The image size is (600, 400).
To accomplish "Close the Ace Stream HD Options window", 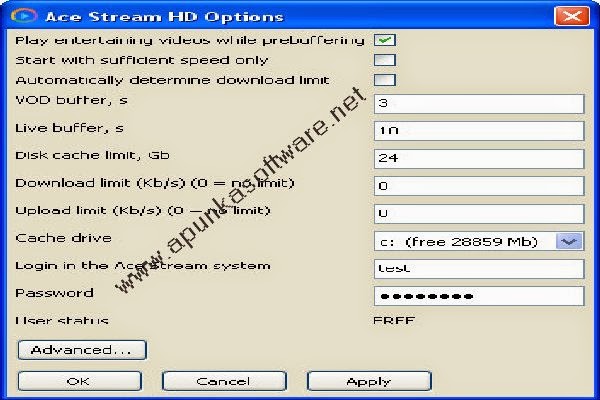I will pyautogui.click(x=572, y=16).
